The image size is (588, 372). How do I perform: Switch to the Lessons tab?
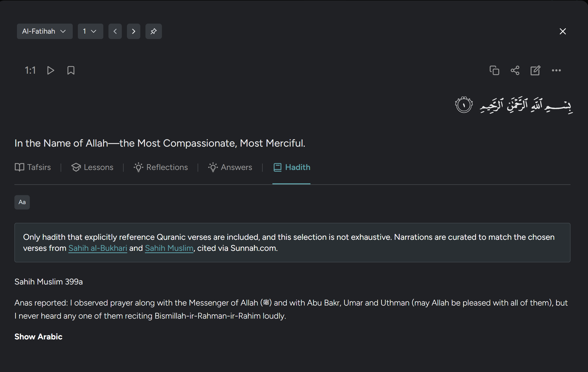tap(92, 167)
